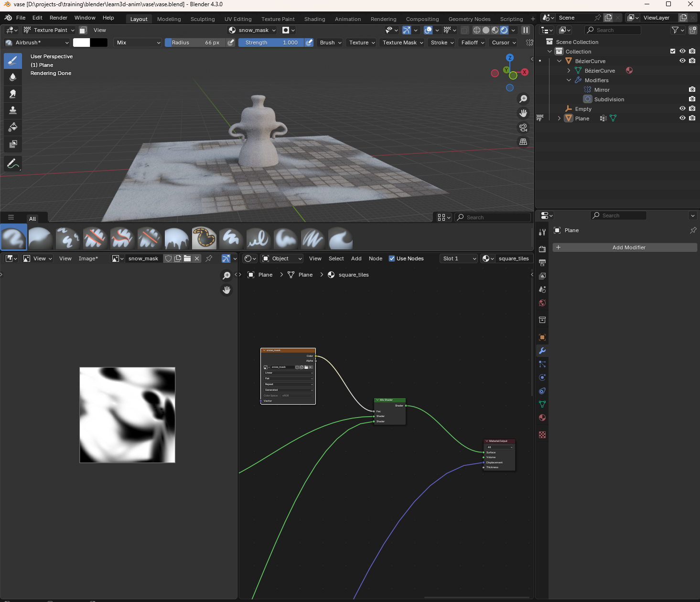Select the Annotate pencil tool
700x602 pixels.
click(x=13, y=163)
